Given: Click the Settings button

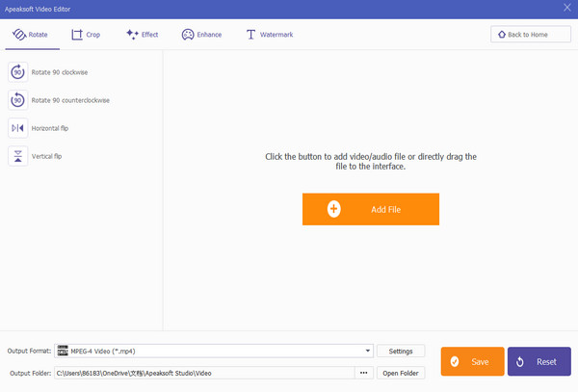Looking at the screenshot, I should tap(401, 352).
